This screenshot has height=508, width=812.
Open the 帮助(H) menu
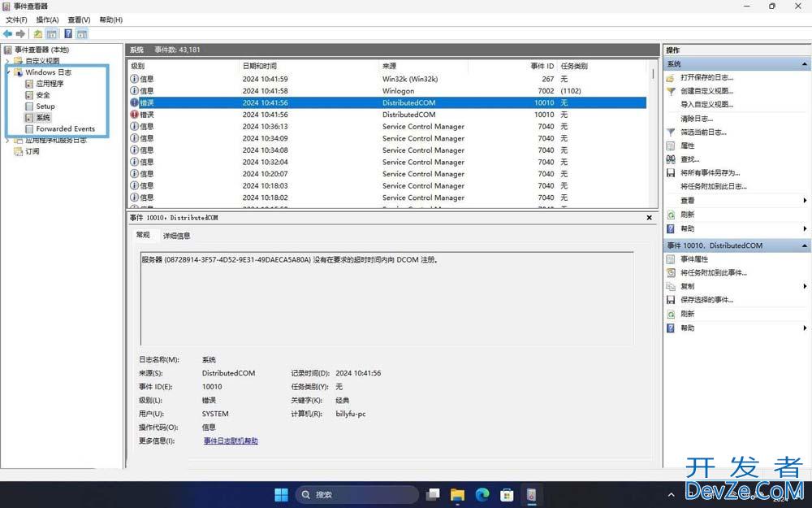pyautogui.click(x=110, y=20)
